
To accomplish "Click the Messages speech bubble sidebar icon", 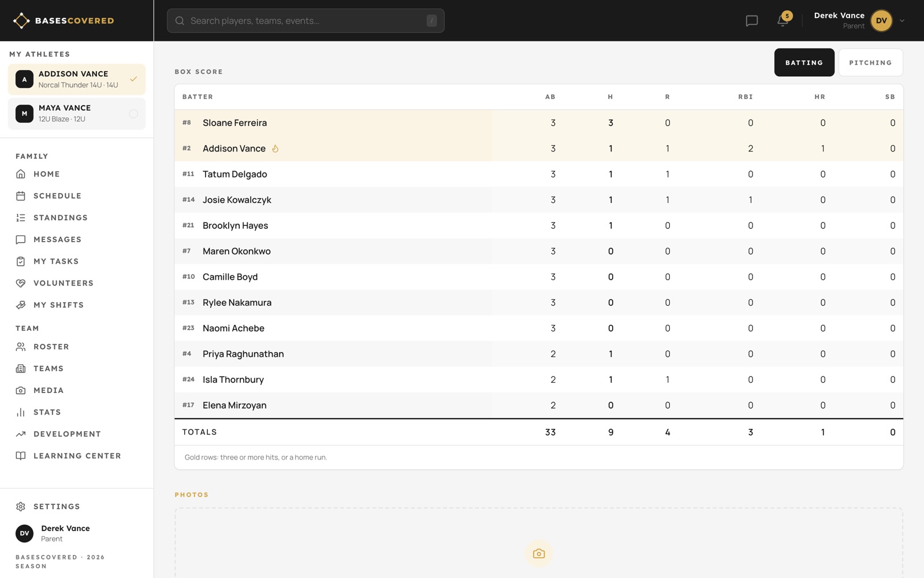I will tap(21, 239).
